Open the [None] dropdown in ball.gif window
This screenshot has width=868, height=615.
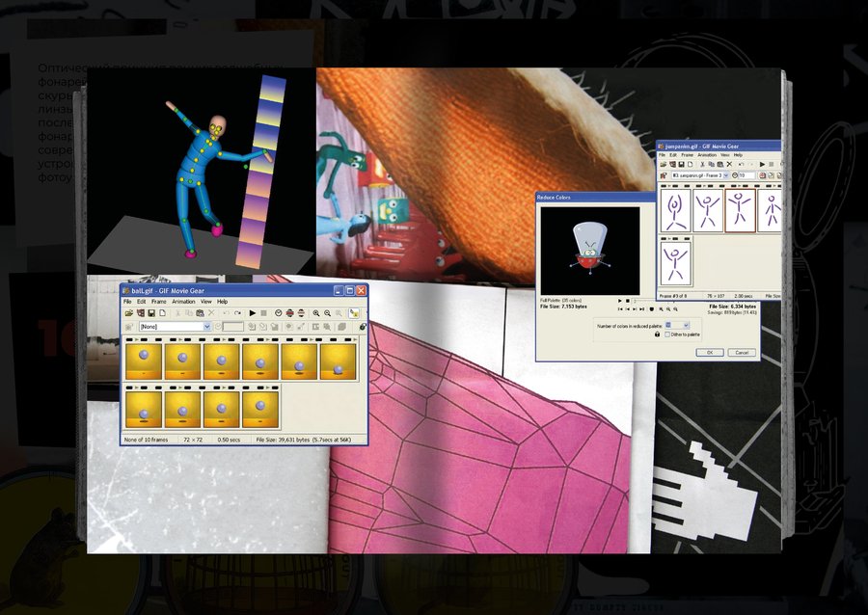pyautogui.click(x=206, y=327)
